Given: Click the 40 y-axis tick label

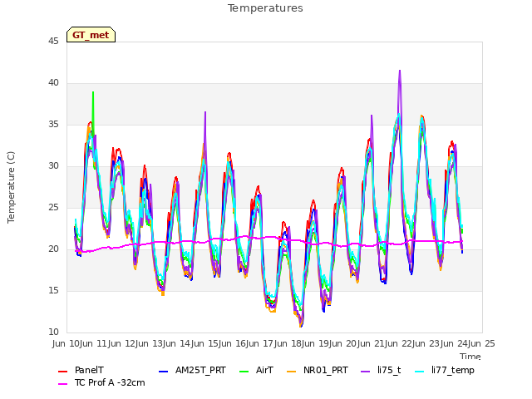Looking at the screenshot, I should click(x=53, y=83).
